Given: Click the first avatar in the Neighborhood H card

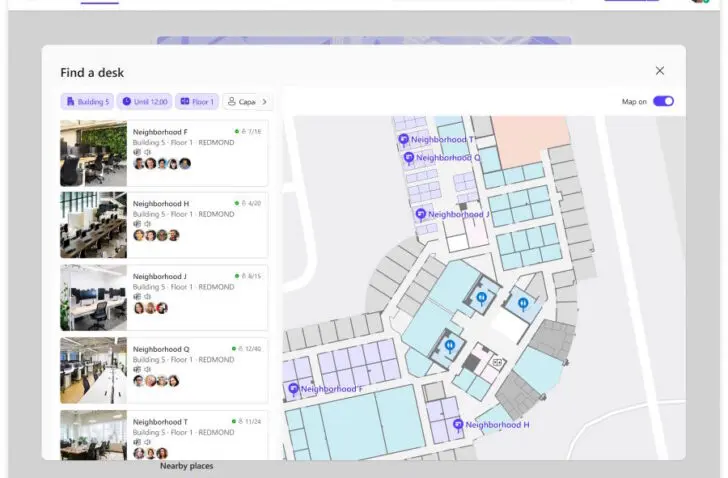Looking at the screenshot, I should 139,235.
